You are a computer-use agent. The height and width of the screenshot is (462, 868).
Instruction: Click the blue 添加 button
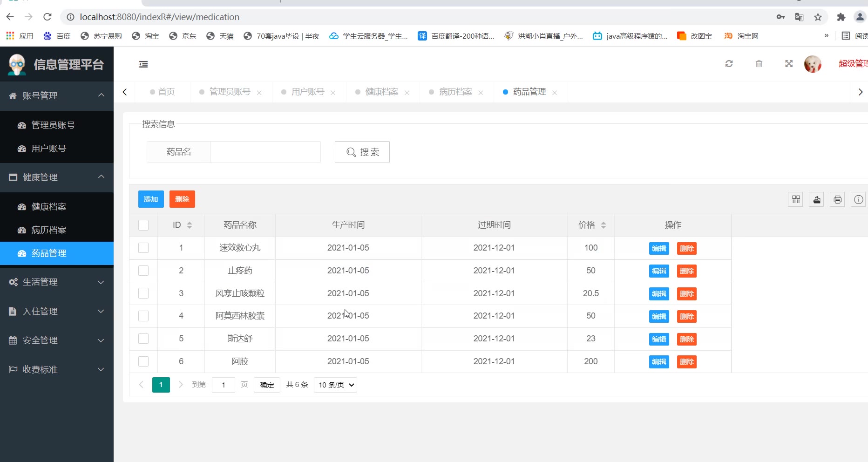(x=151, y=199)
